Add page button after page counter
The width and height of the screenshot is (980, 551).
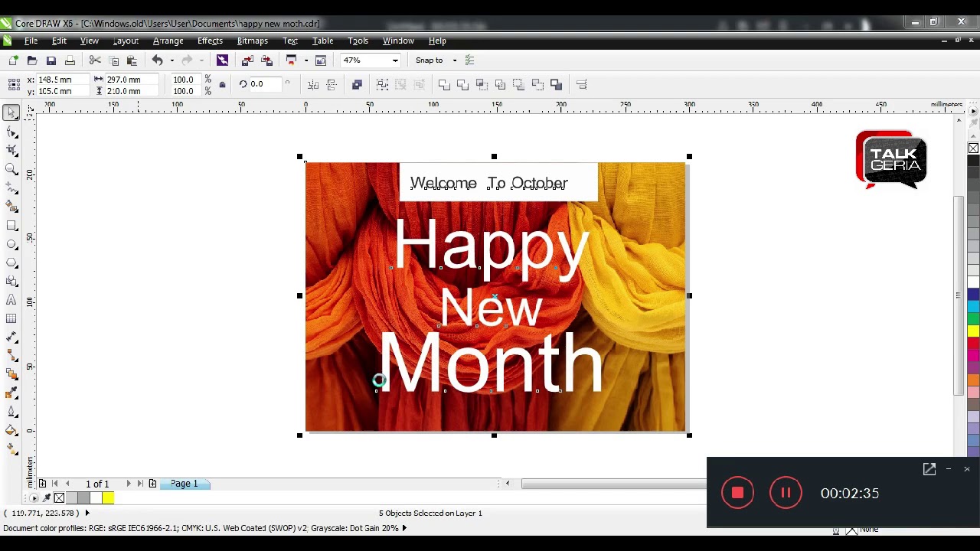[152, 484]
